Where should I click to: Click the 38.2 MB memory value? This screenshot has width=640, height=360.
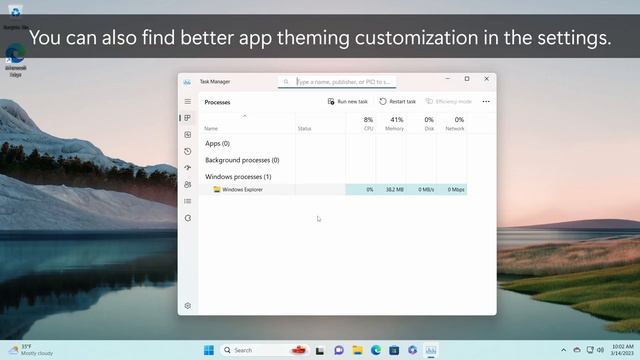[395, 189]
